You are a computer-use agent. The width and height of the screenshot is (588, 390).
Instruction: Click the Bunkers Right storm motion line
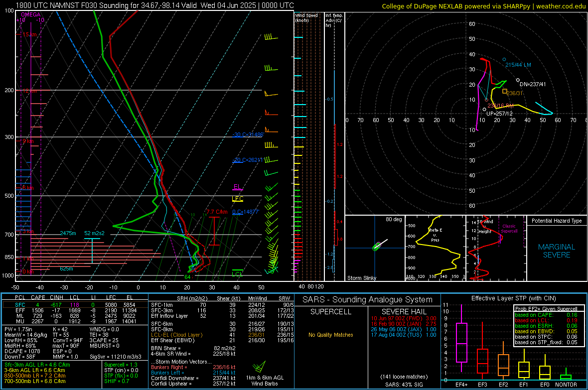click(x=193, y=367)
